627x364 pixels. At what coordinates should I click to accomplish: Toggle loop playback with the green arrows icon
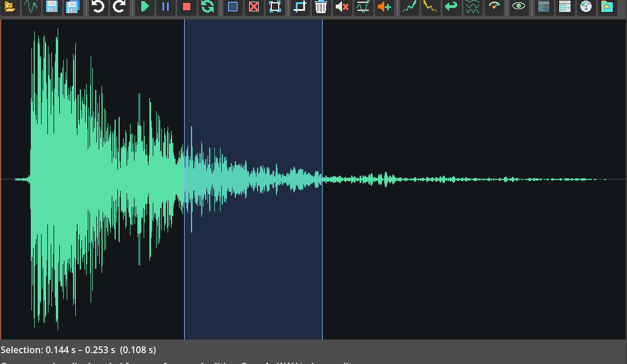coord(207,6)
